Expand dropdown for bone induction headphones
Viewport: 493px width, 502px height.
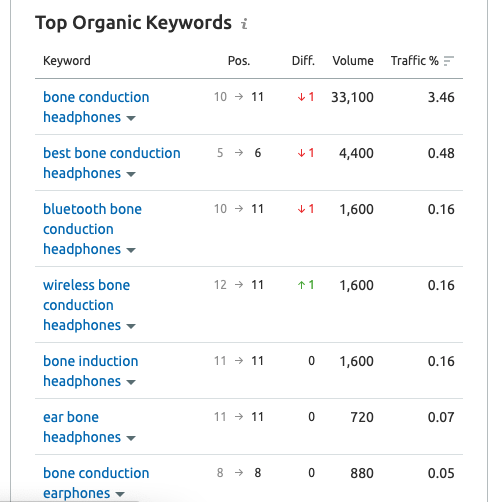click(131, 382)
